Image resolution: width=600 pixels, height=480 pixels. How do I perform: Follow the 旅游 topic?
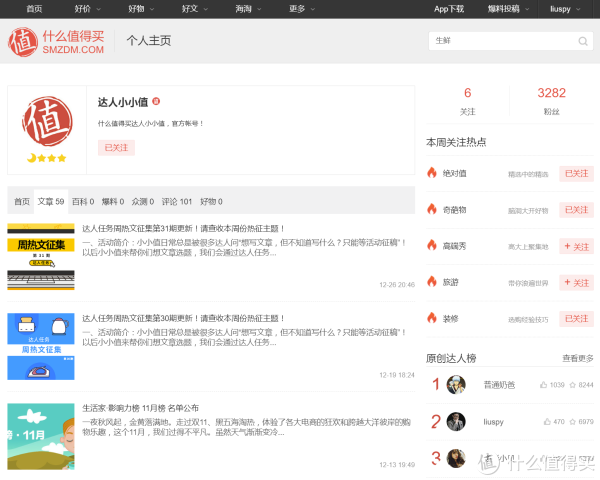pos(576,282)
